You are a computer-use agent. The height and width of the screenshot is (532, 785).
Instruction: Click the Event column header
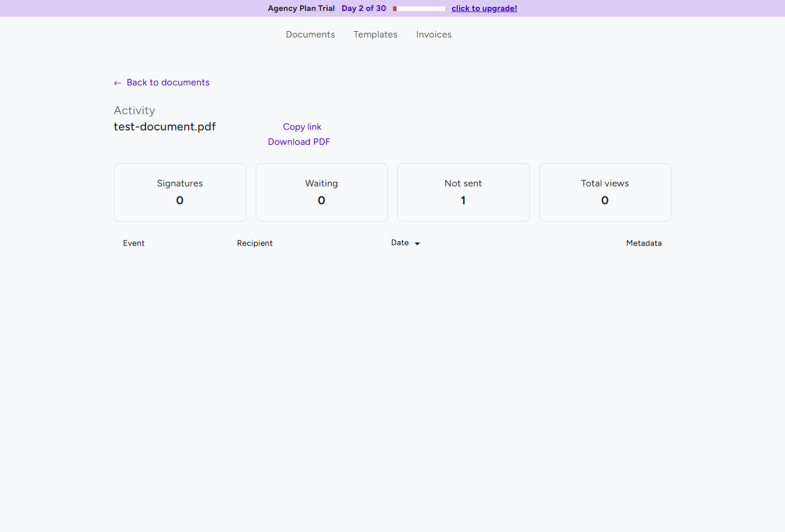[133, 243]
